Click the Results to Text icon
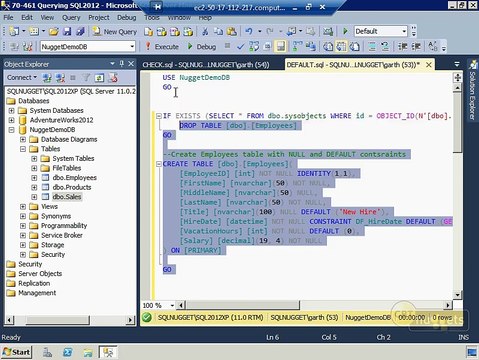Viewport: 479px width, 360px height. (x=328, y=47)
